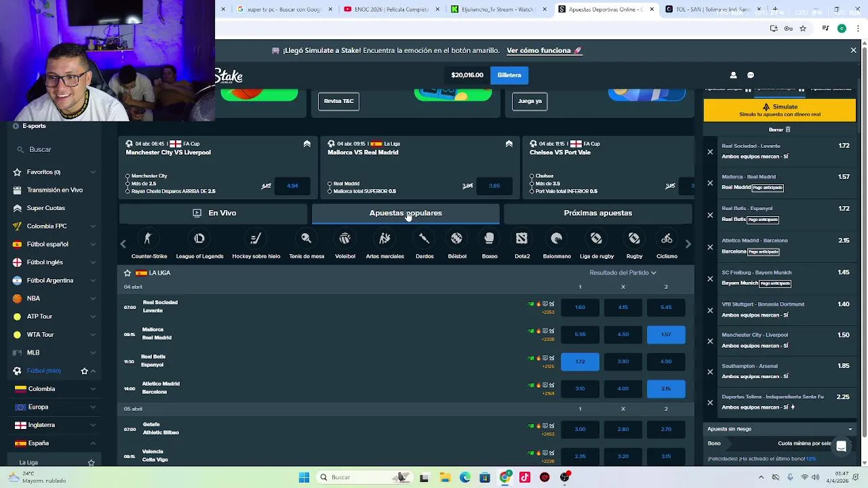Expand the Colombia FPC chevron in sidebar
Viewport: 868px width, 488px height.
pos(93,226)
